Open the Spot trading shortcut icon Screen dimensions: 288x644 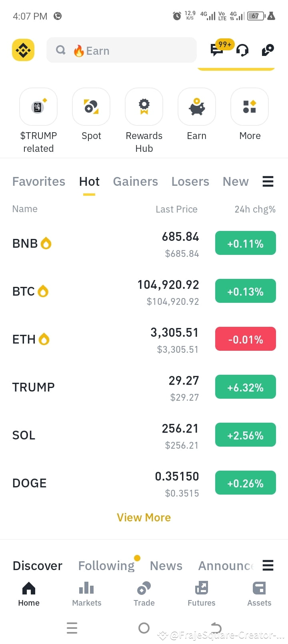pyautogui.click(x=91, y=107)
